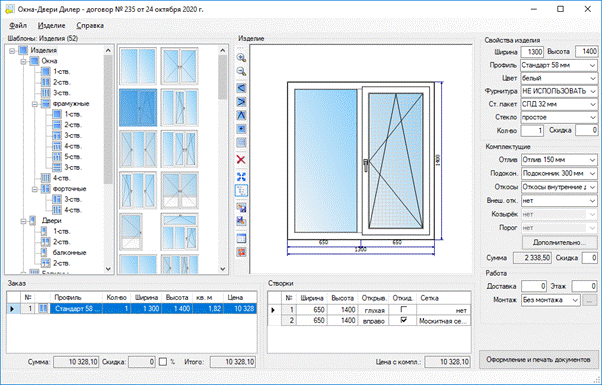Open the Ст. пакет dropdown
This screenshot has width=602, height=385.
(x=592, y=104)
